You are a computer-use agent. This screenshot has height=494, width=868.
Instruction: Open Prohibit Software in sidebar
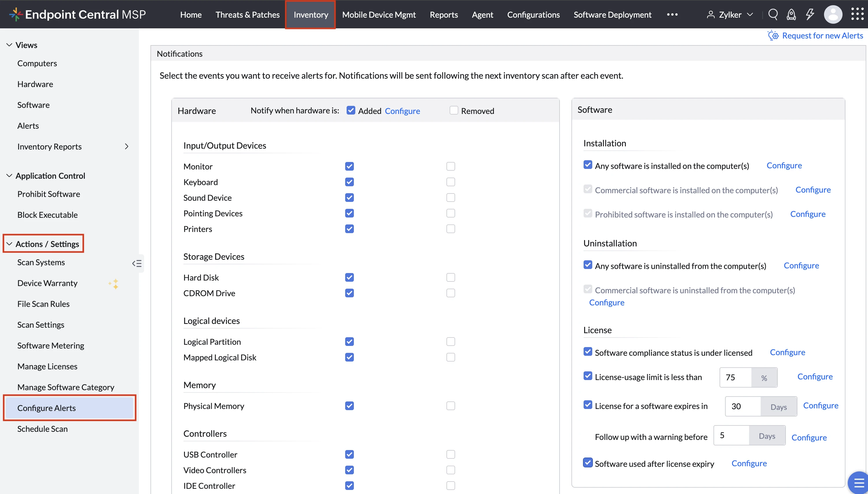49,194
